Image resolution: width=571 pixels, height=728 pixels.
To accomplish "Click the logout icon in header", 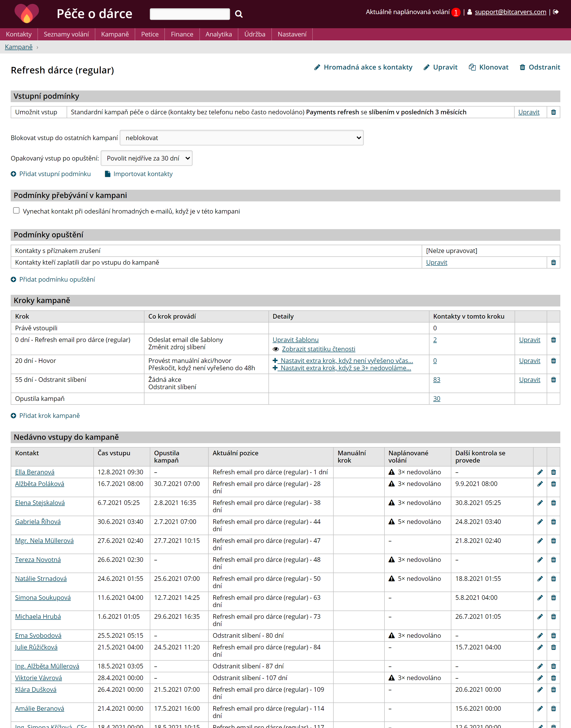I will (x=556, y=12).
